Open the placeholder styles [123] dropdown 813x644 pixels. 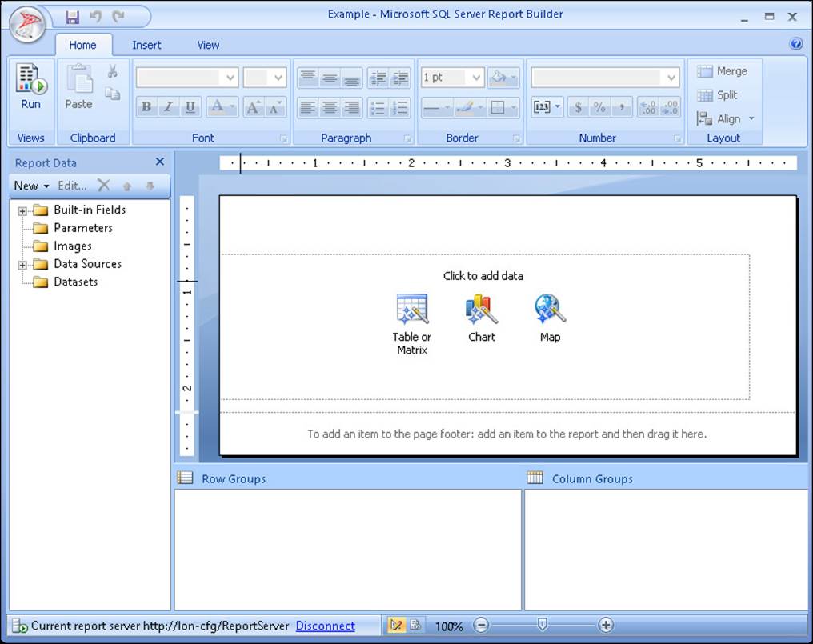[x=547, y=107]
